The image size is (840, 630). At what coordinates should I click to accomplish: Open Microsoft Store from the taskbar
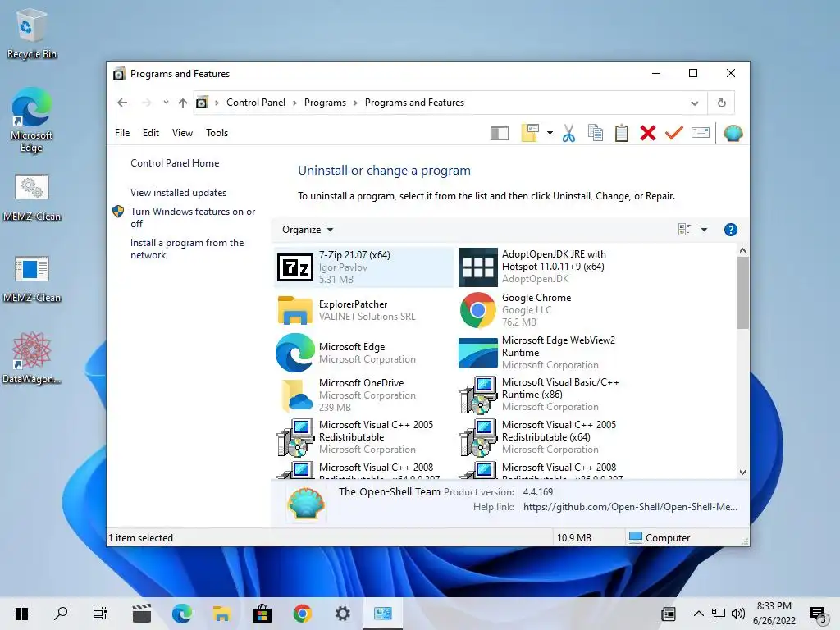tap(262, 614)
